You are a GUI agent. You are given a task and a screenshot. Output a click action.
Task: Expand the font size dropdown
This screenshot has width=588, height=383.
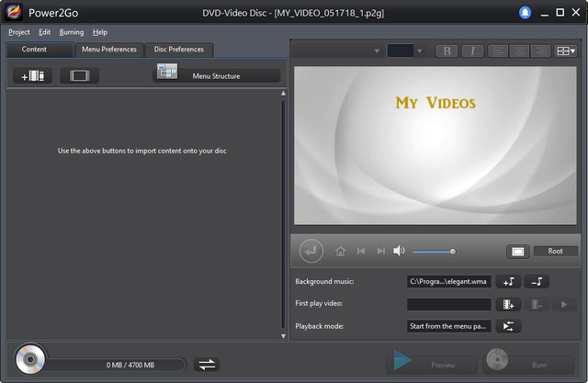click(x=420, y=51)
